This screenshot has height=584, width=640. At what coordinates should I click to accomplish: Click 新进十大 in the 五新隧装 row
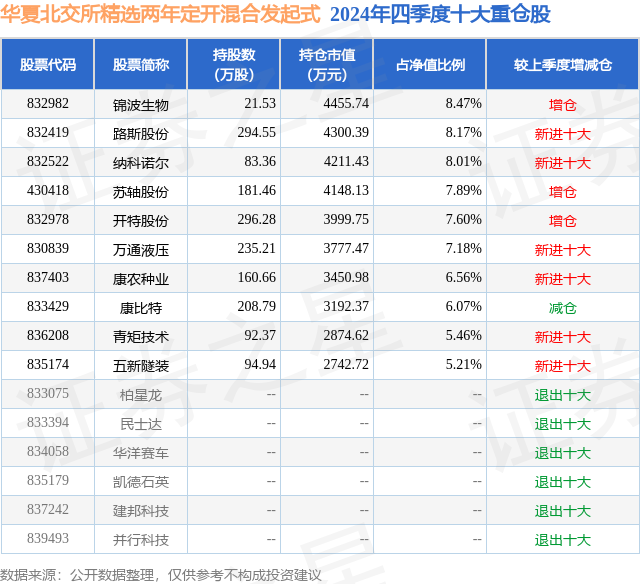click(x=563, y=366)
